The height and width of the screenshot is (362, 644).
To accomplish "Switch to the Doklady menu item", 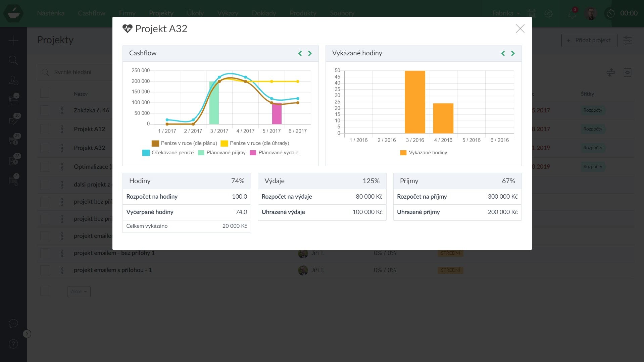I will (x=264, y=13).
